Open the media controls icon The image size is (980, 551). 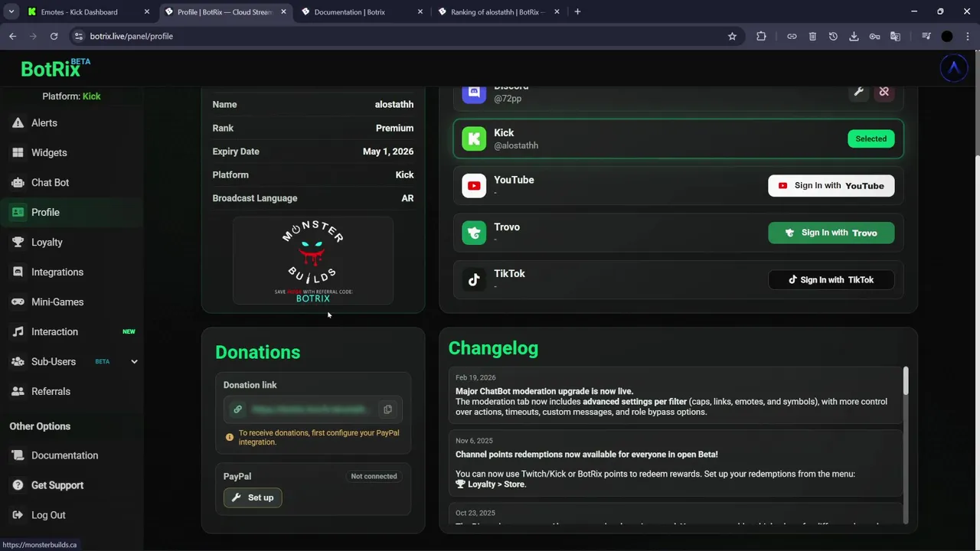point(926,36)
